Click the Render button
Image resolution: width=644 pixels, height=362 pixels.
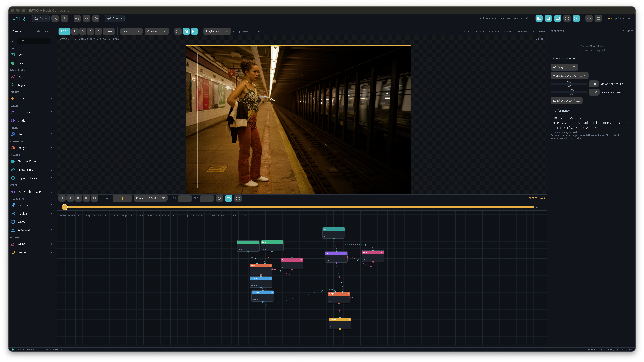pyautogui.click(x=115, y=18)
